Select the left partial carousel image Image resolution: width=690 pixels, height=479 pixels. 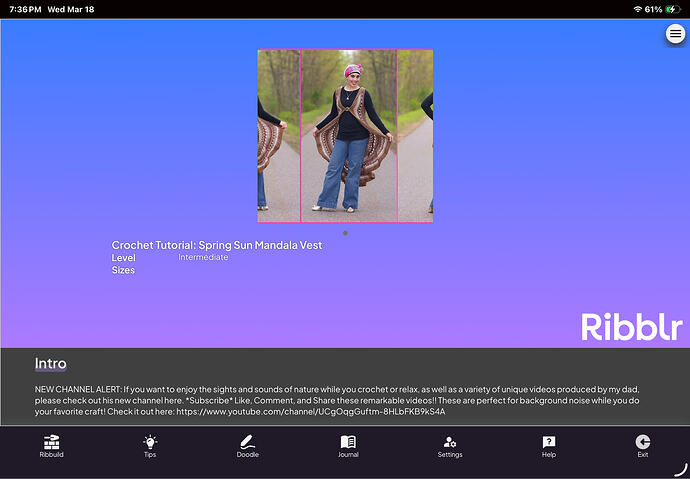(x=278, y=135)
